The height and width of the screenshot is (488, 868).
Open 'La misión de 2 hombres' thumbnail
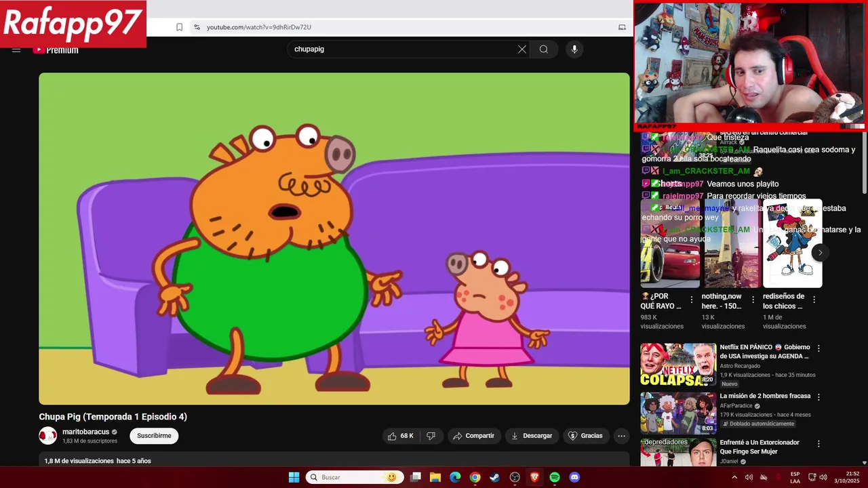coord(678,413)
